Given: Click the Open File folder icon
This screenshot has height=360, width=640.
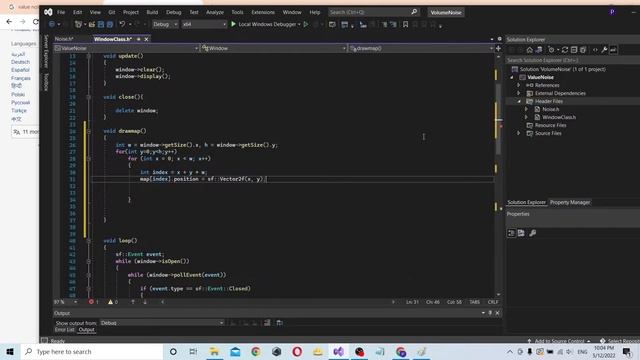Looking at the screenshot, I should click(x=92, y=24).
